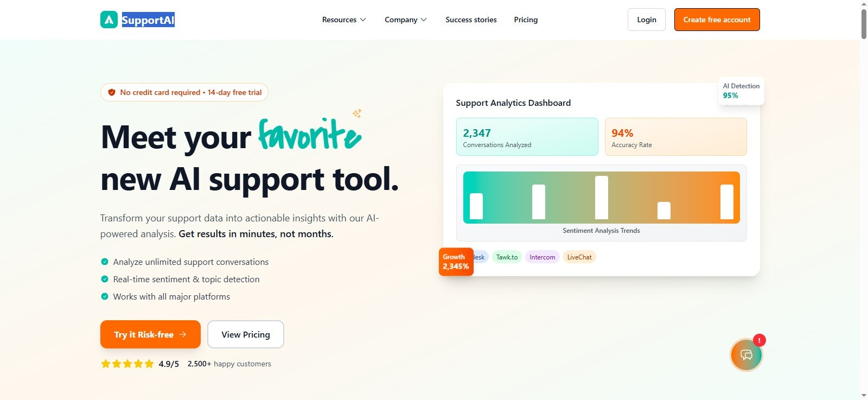Click the shield icon in trial badge

click(112, 92)
